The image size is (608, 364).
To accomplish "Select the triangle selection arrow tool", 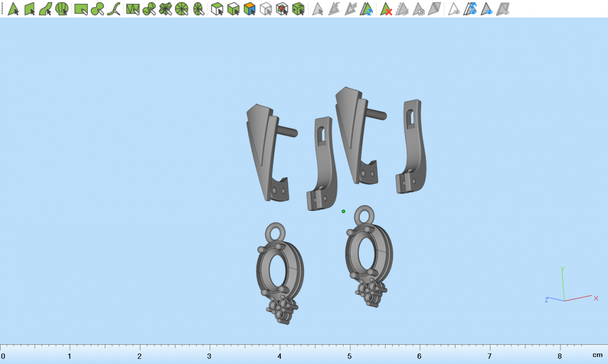I will (x=13, y=9).
